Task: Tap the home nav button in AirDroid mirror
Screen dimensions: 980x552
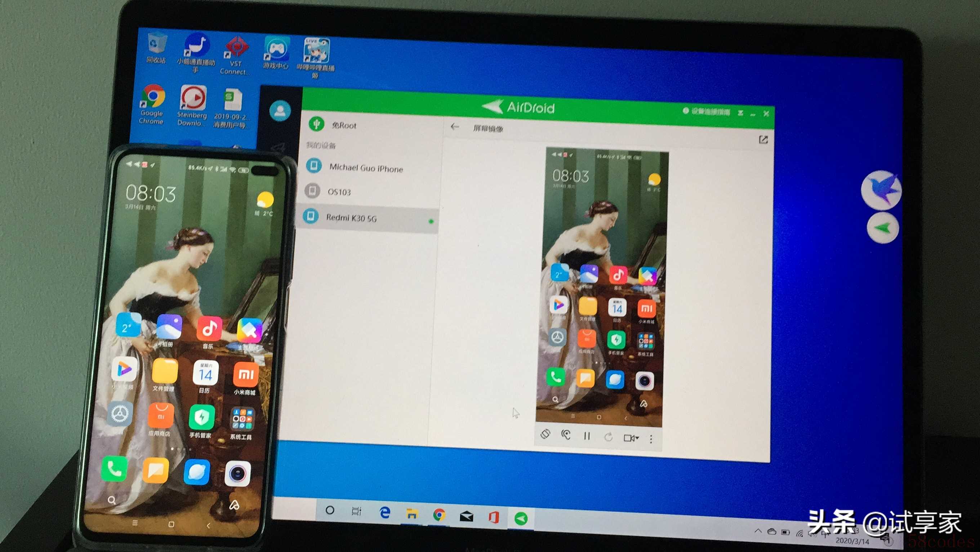Action: (599, 417)
